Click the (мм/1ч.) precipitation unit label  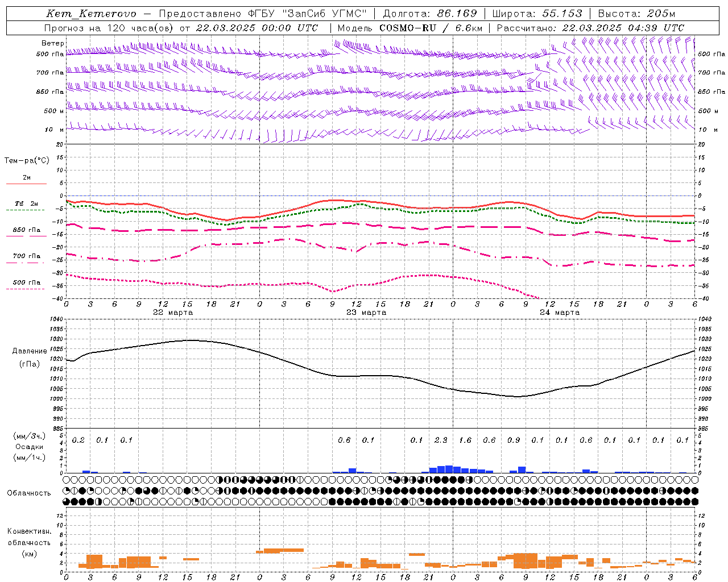(x=30, y=458)
